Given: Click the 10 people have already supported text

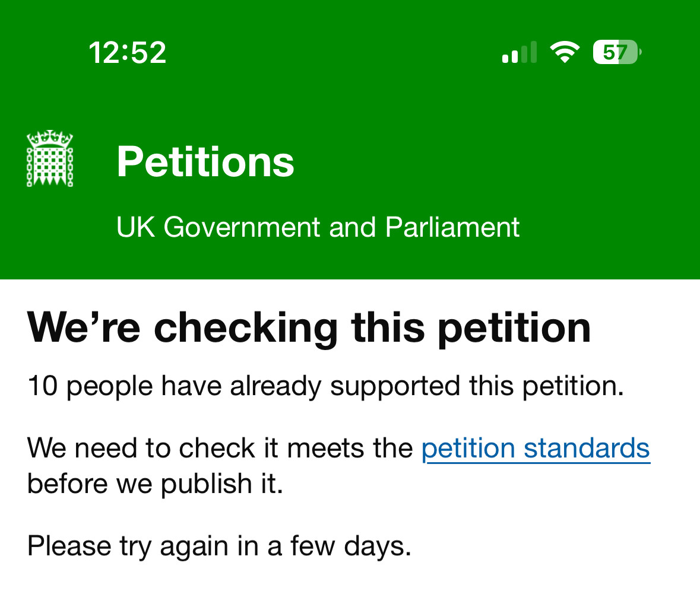Looking at the screenshot, I should (x=325, y=386).
